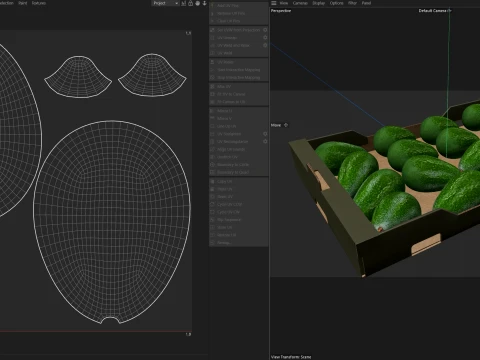
Task: Click the Store UV command
Action: (x=239, y=227)
